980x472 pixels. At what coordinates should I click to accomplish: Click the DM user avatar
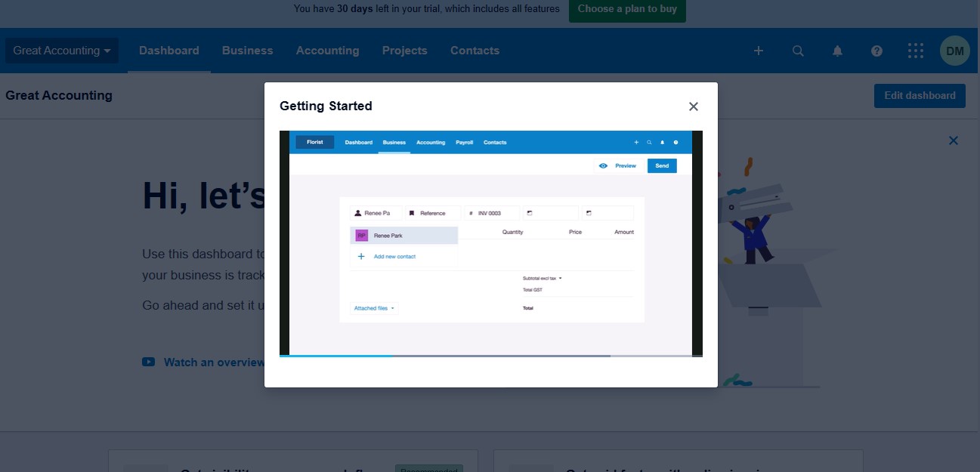coord(955,51)
